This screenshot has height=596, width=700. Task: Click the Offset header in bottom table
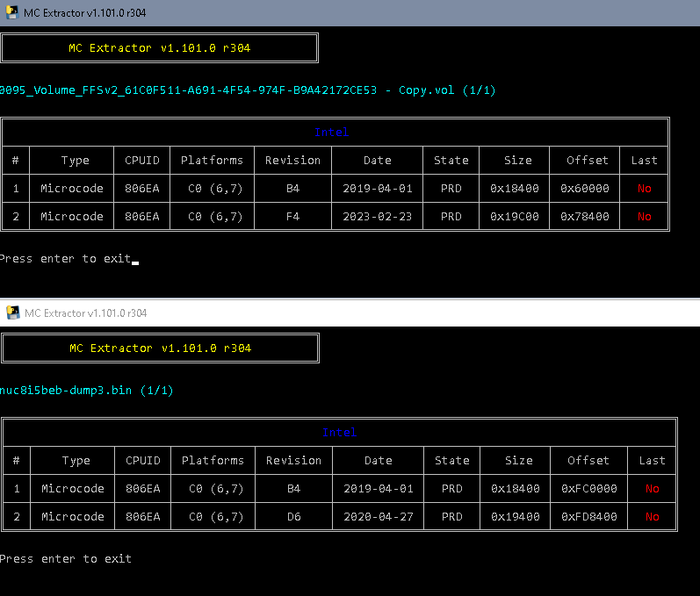[x=588, y=460]
